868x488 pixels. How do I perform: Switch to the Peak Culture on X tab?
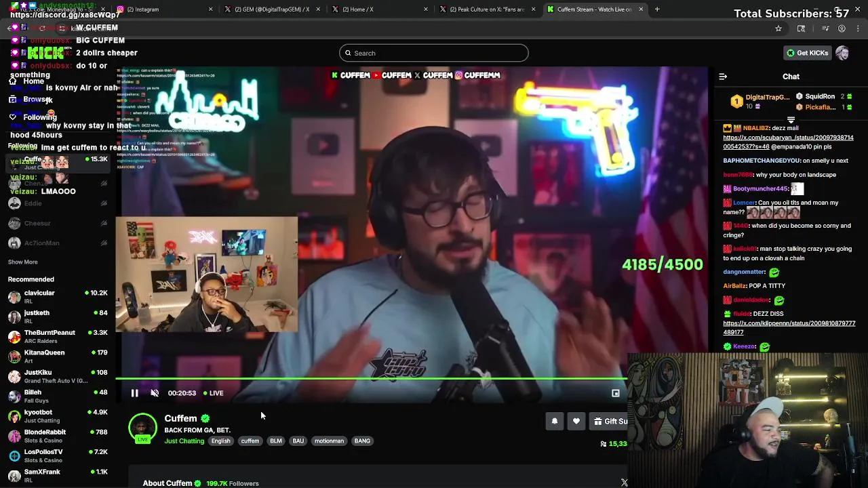coord(488,9)
